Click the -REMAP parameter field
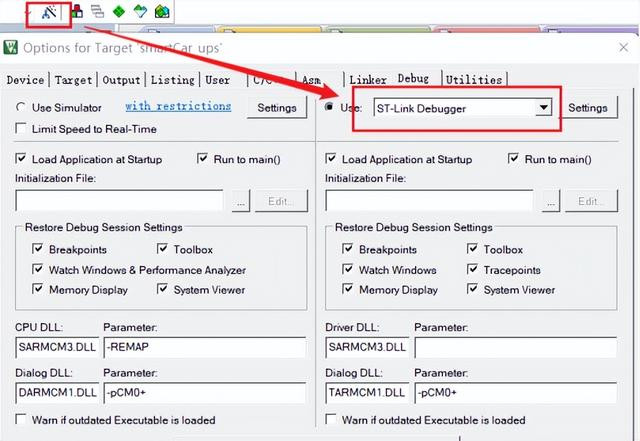This screenshot has height=441, width=640. pyautogui.click(x=205, y=347)
